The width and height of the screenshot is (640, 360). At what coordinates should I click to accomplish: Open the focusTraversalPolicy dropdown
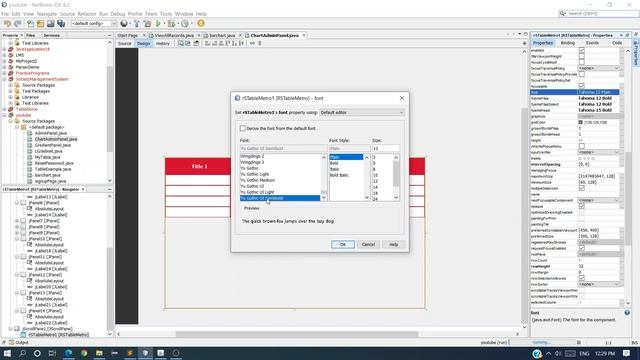coord(598,68)
